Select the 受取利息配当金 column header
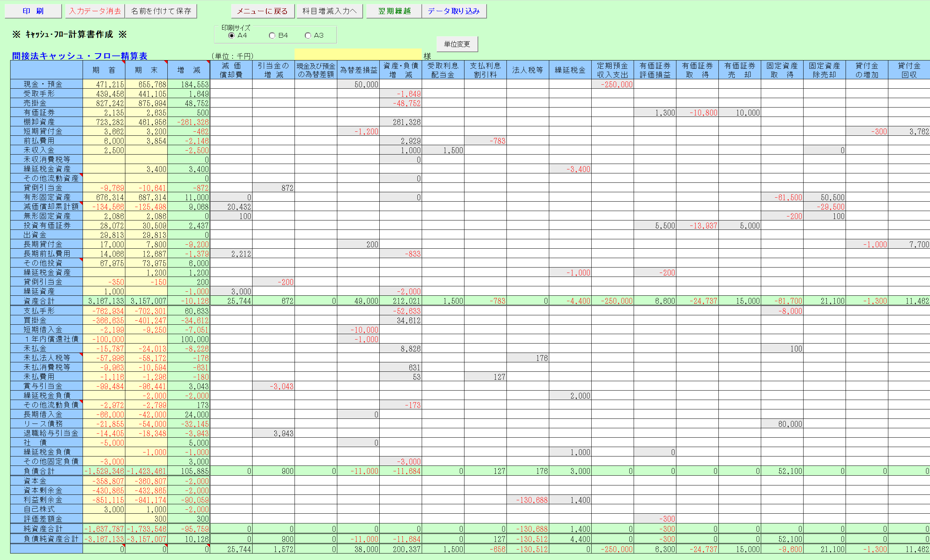 pyautogui.click(x=443, y=70)
